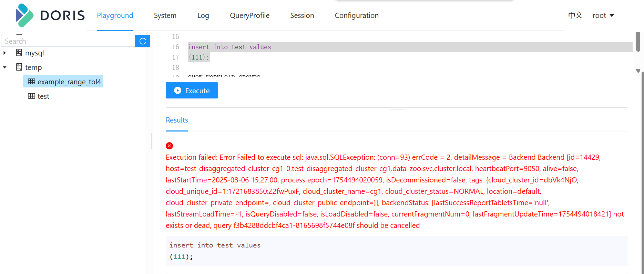Run the query with Execute button
Viewport: 644px width, 274px height.
[x=192, y=90]
